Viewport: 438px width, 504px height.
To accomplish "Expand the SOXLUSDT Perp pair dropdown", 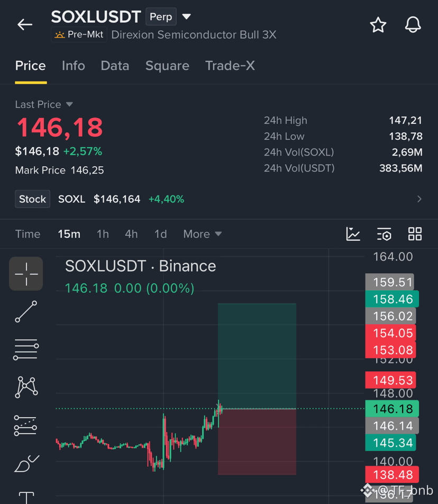I will 186,16.
